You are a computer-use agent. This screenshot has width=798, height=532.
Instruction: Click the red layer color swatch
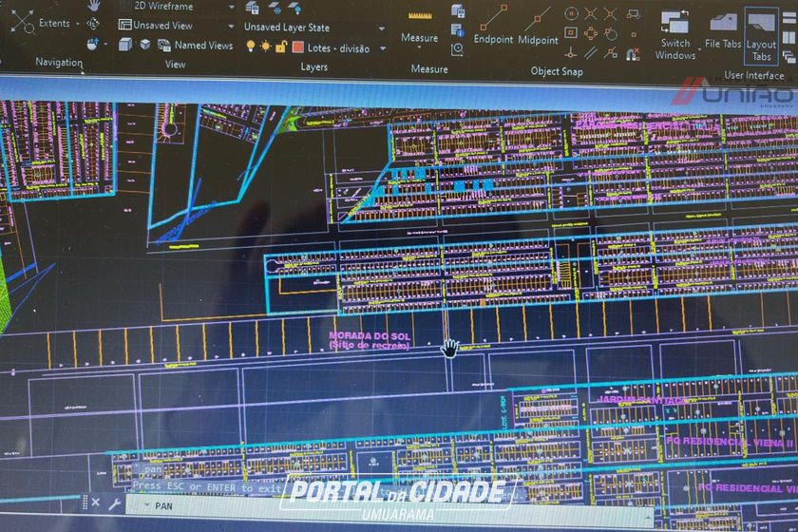tap(298, 46)
